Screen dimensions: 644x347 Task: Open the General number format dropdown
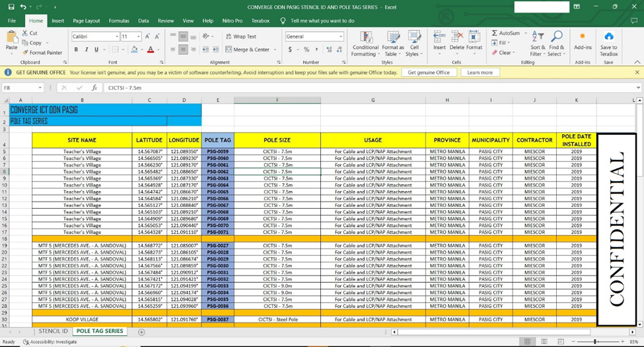(341, 36)
